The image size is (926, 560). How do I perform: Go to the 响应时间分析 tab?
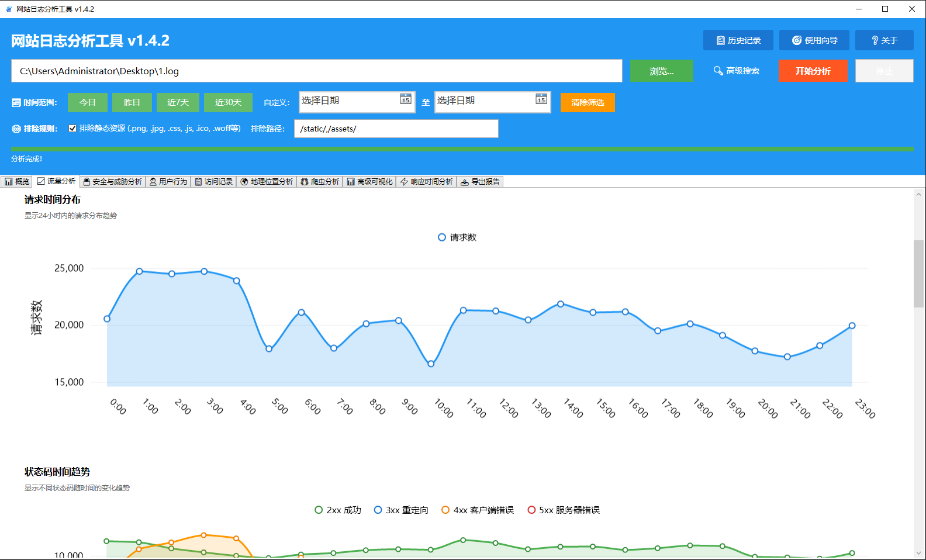coord(427,182)
